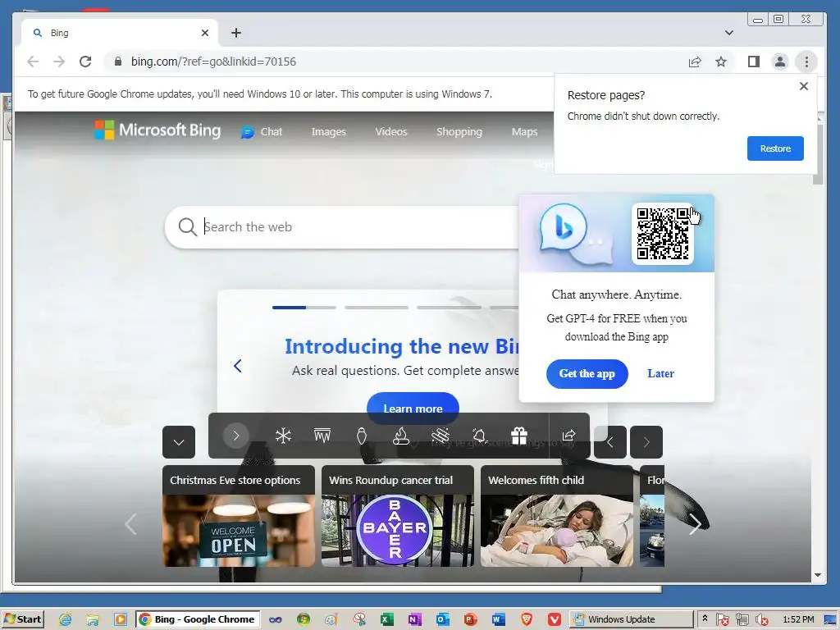The image size is (840, 630).
Task: Click the jingle bell effect icon
Action: [479, 436]
